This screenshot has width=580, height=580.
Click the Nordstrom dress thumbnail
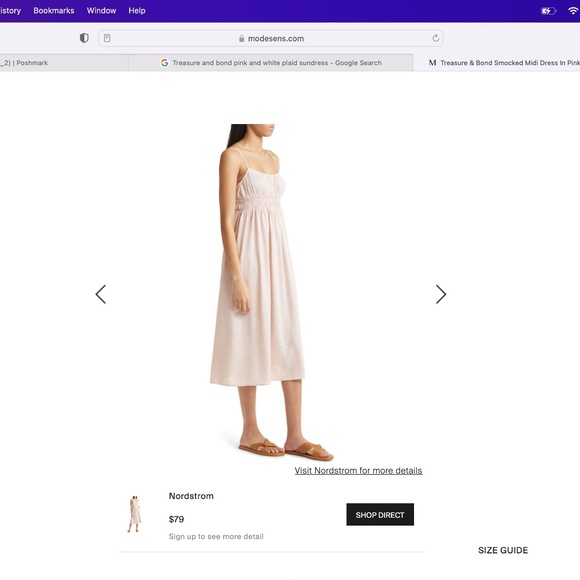pyautogui.click(x=135, y=514)
